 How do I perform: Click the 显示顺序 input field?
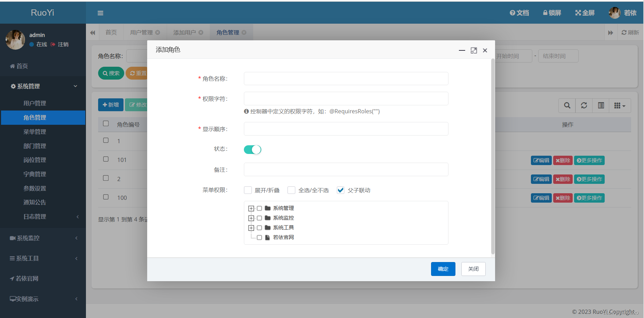pos(346,129)
